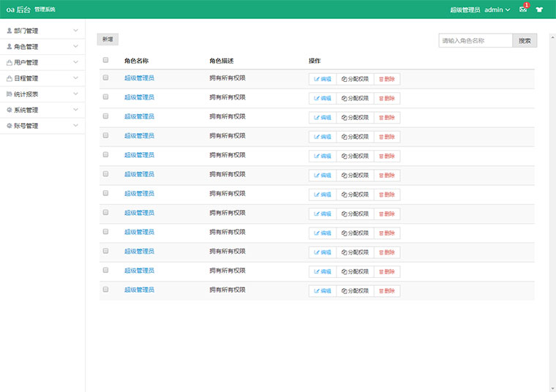This screenshot has width=556, height=392.
Task: Click 分配权限 in the last table row
Action: pos(355,291)
